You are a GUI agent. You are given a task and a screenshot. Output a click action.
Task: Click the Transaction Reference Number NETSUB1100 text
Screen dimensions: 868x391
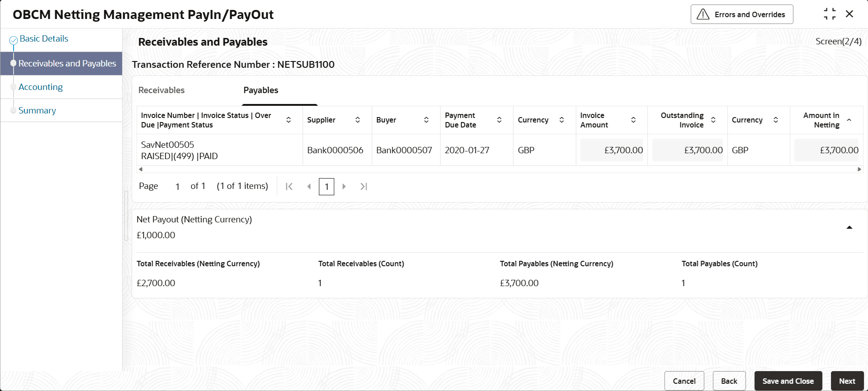click(233, 64)
